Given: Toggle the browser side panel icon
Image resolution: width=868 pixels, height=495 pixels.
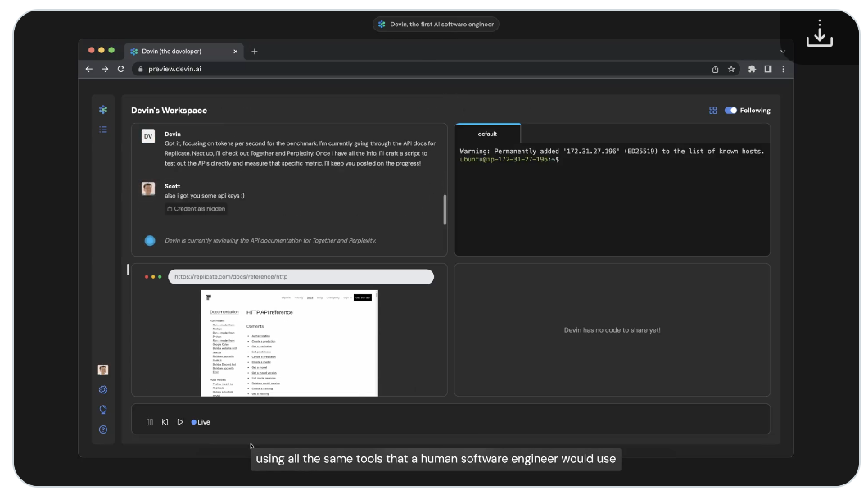Looking at the screenshot, I should point(768,70).
